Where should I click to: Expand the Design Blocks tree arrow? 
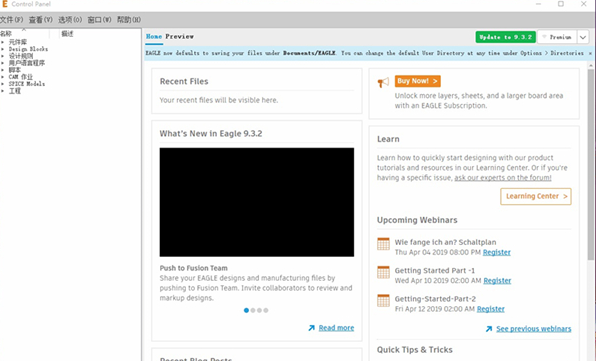[3, 49]
